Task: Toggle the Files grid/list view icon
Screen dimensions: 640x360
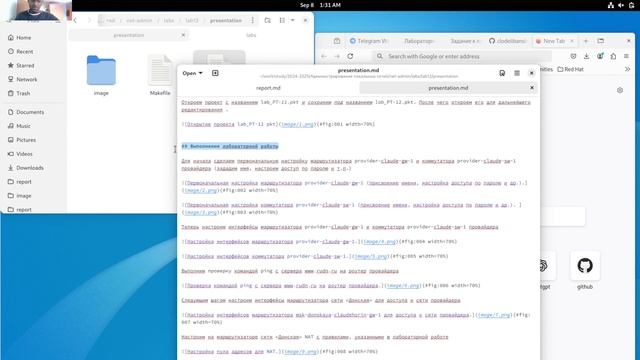Action: 282,20
